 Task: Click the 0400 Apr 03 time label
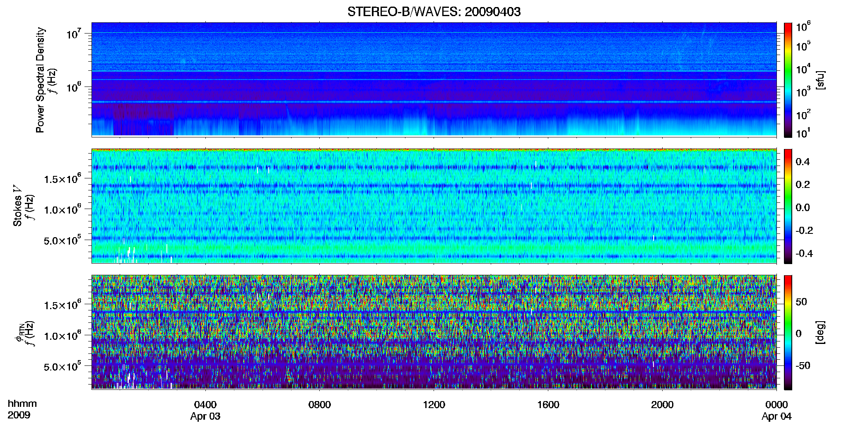click(205, 411)
